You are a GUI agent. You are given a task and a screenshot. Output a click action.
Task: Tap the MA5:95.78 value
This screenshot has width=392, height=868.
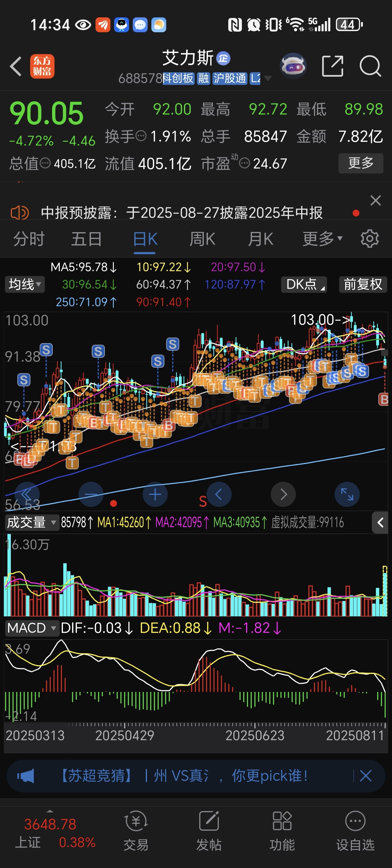(x=84, y=267)
